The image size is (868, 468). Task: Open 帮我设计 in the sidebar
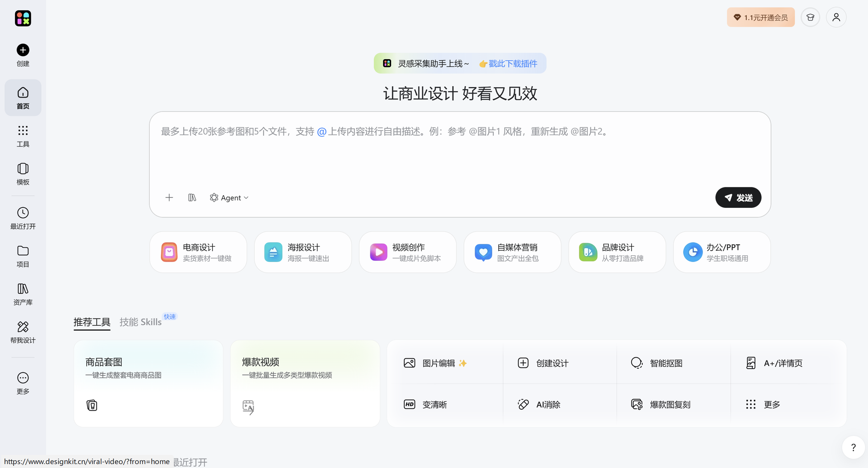point(23,332)
